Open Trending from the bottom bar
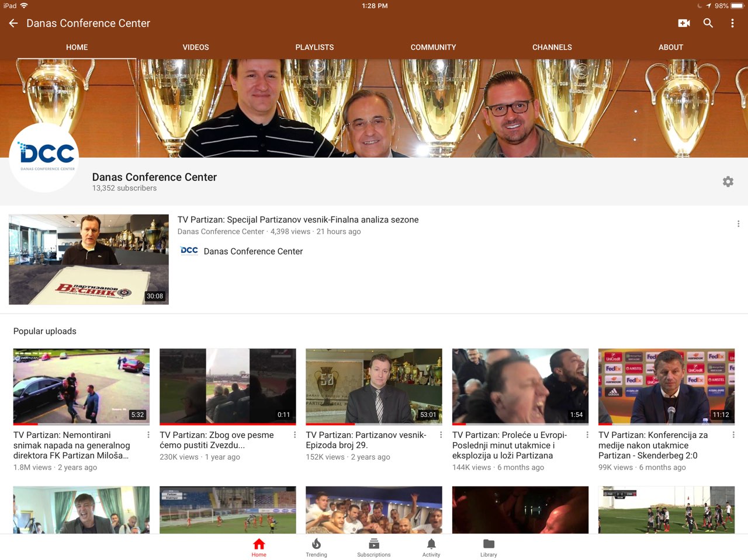This screenshot has width=748, height=560. click(x=316, y=548)
